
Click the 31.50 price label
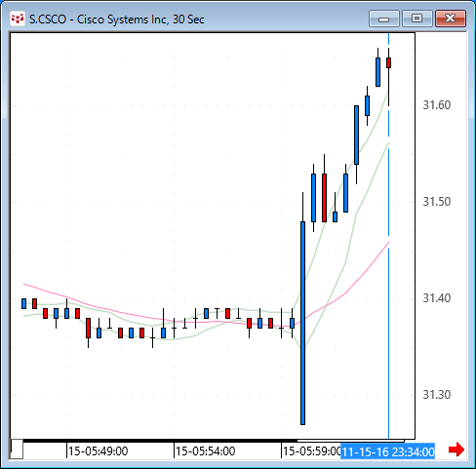coord(437,202)
